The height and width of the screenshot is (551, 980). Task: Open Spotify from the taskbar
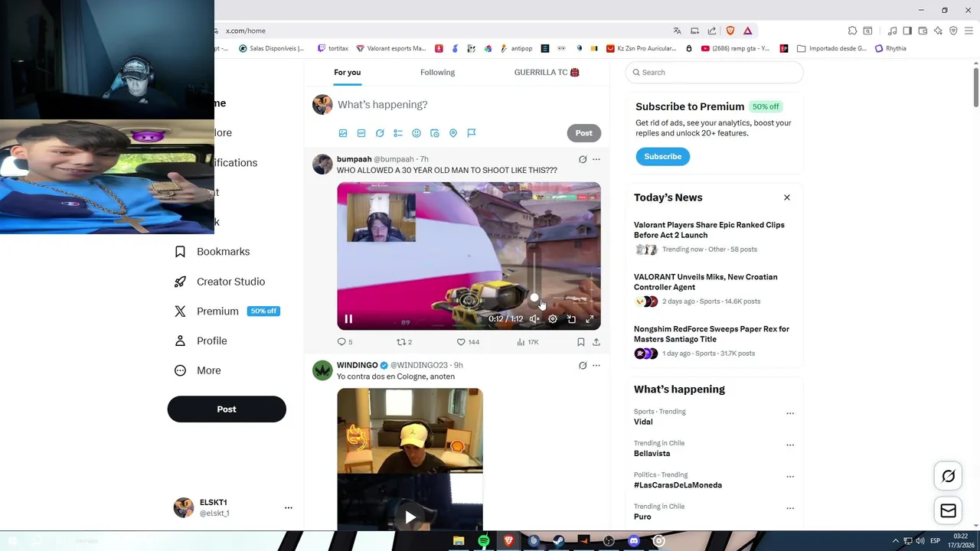[x=484, y=541]
